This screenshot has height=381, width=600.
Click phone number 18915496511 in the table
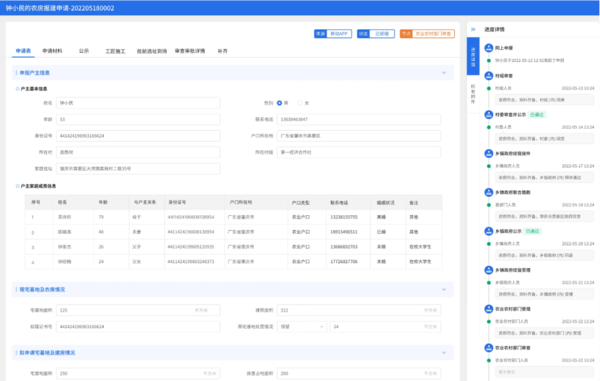pyautogui.click(x=344, y=232)
